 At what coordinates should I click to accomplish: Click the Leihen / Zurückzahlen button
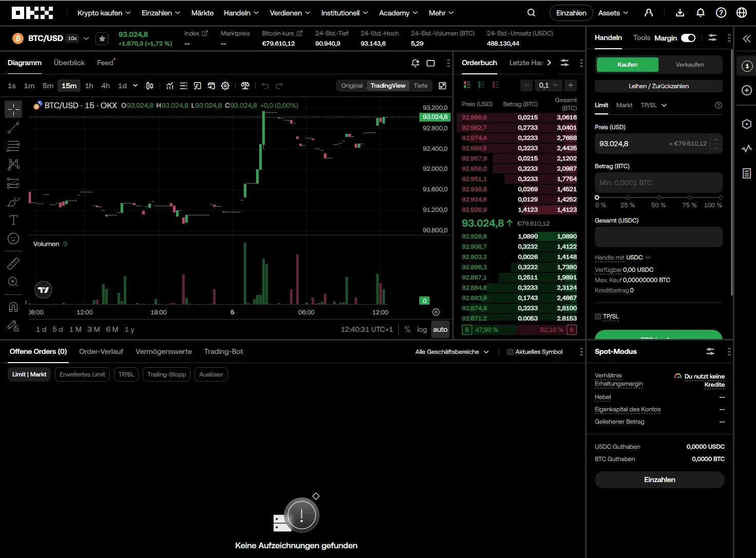tap(658, 86)
